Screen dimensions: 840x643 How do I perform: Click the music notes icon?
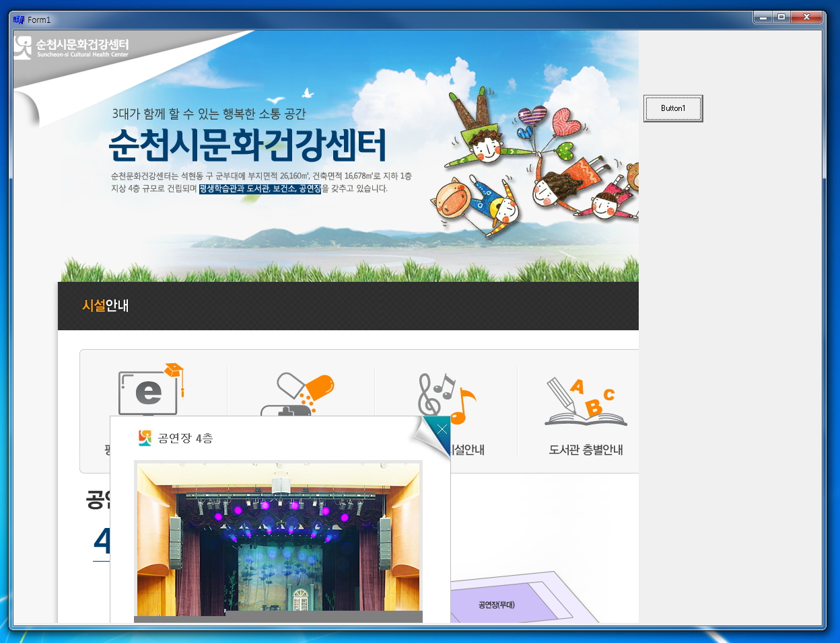coord(444,397)
